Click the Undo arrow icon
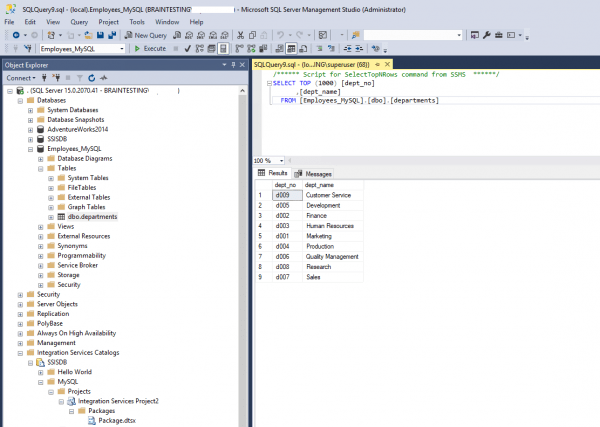 click(280, 35)
